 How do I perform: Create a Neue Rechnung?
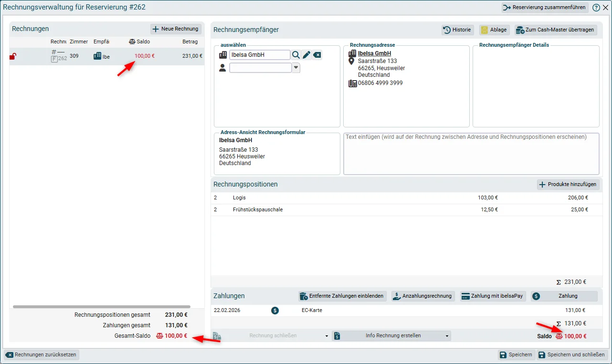(x=176, y=29)
